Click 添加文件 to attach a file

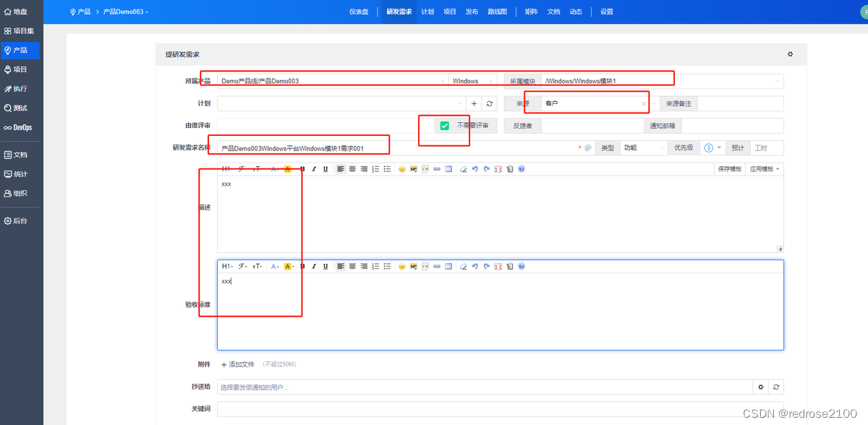click(237, 364)
